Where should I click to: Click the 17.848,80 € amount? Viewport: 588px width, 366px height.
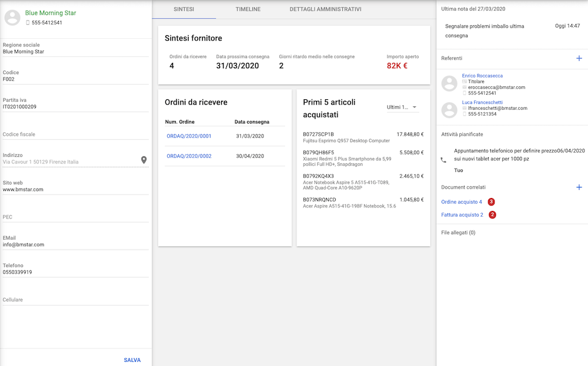(410, 134)
